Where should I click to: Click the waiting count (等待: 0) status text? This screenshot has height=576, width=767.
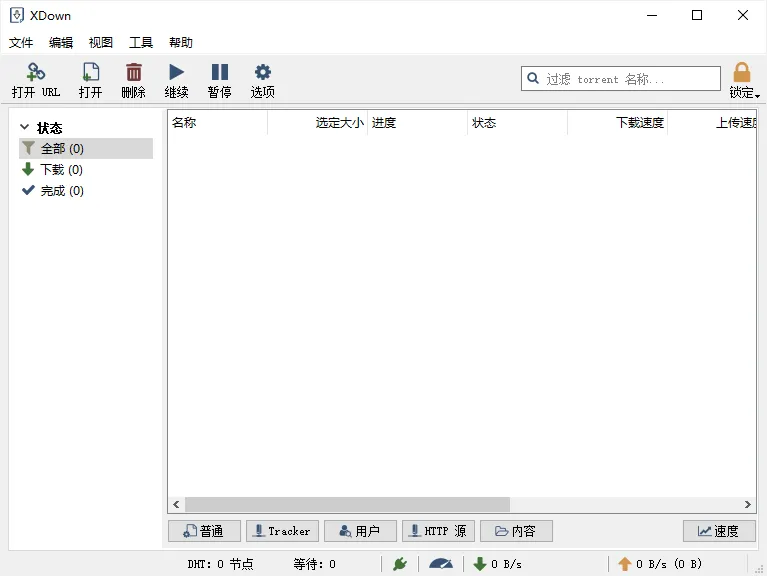pyautogui.click(x=315, y=564)
